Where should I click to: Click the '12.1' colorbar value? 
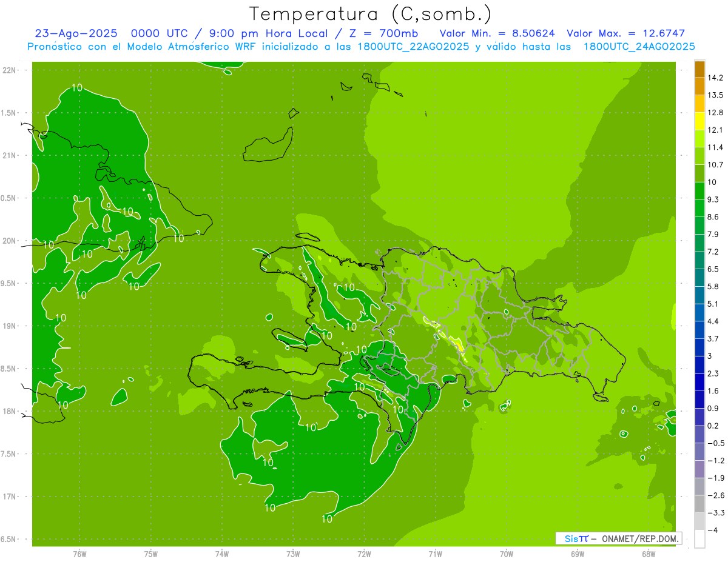[x=715, y=130]
